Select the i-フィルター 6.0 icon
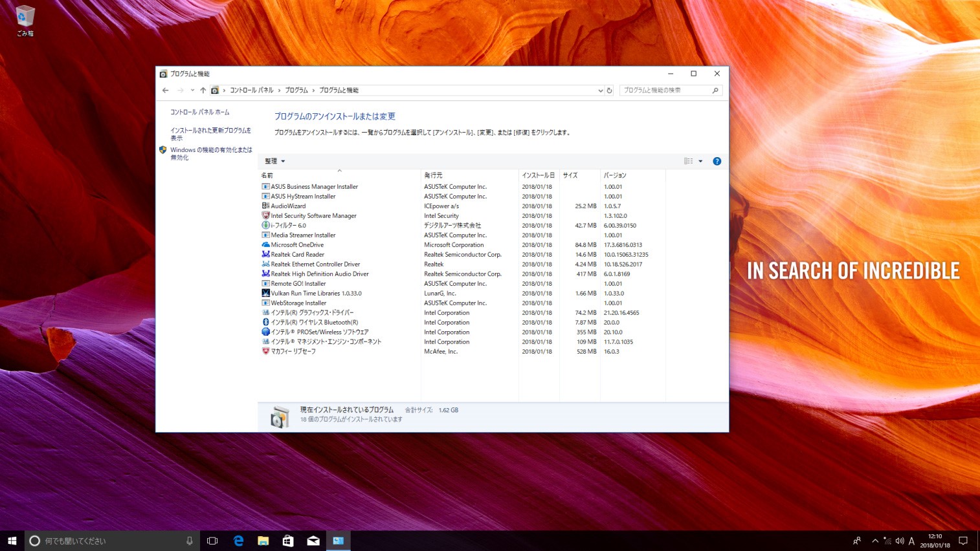The height and width of the screenshot is (551, 980). click(x=265, y=225)
